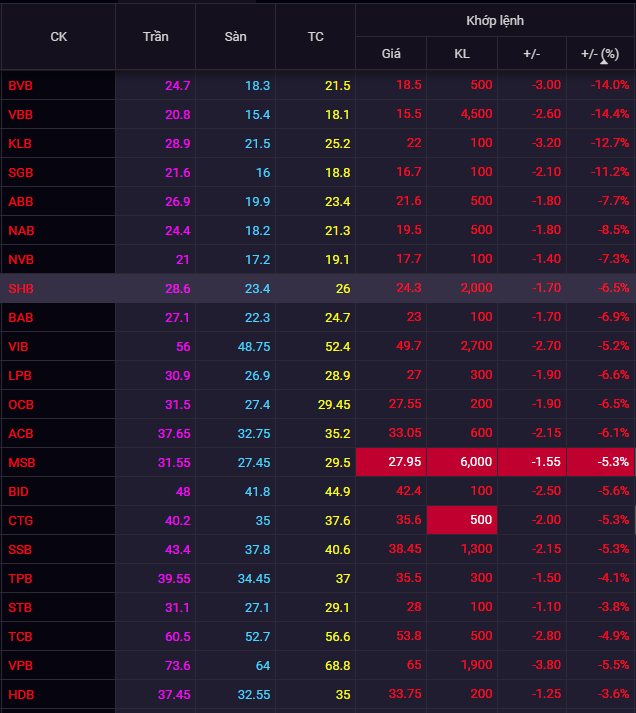Click the KL column header
Image resolution: width=636 pixels, height=713 pixels.
tap(461, 53)
